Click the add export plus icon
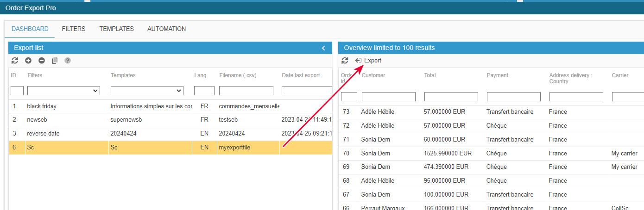This screenshot has width=644, height=210. coord(28,61)
